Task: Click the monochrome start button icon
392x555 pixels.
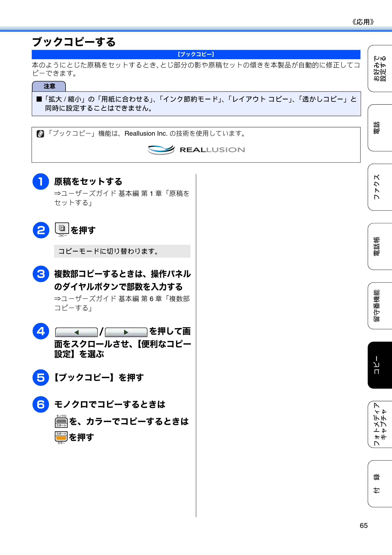Action: pos(61,421)
